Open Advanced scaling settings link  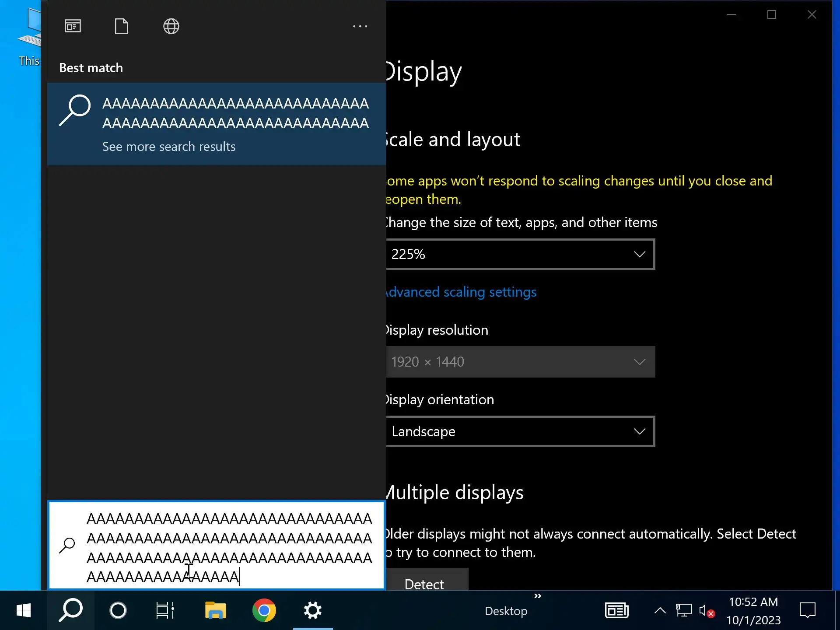(461, 292)
